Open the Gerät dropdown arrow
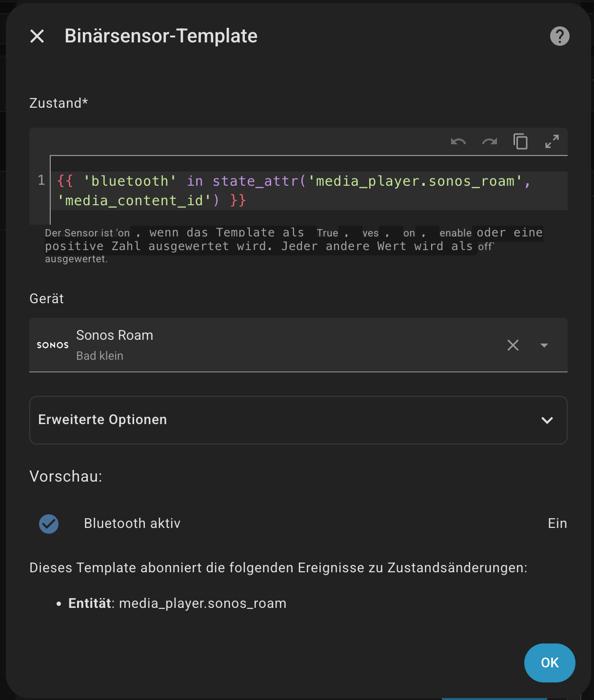 click(x=544, y=345)
